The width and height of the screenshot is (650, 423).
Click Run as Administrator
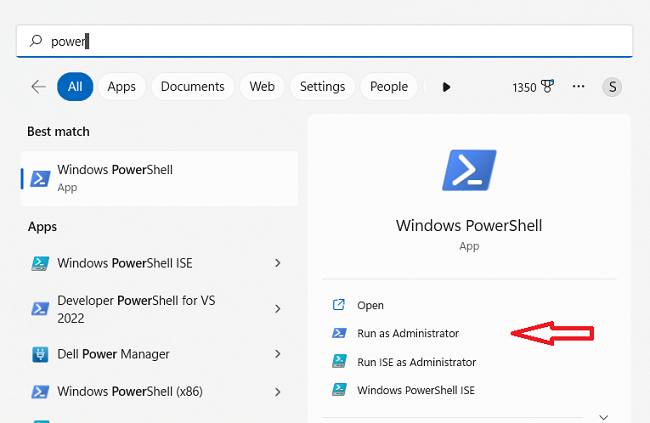pos(408,333)
